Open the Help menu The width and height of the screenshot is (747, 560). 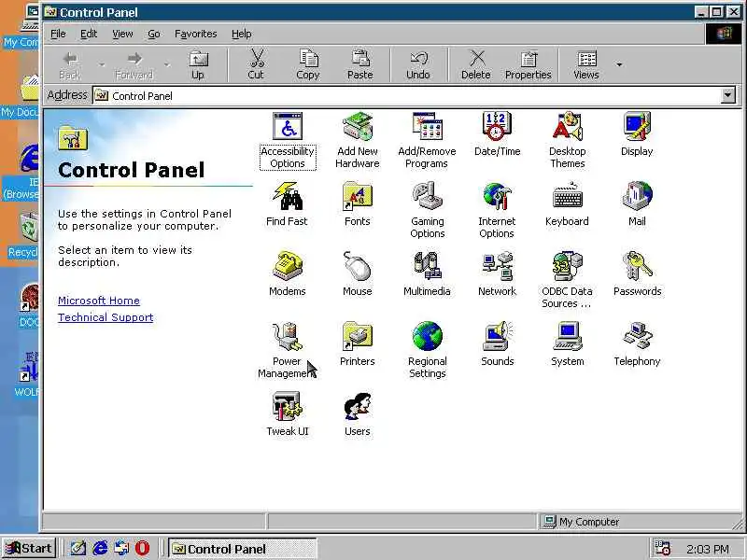(242, 34)
